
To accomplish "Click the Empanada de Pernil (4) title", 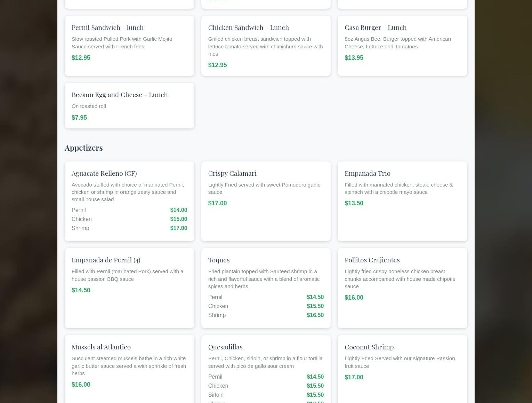I will coord(106,260).
